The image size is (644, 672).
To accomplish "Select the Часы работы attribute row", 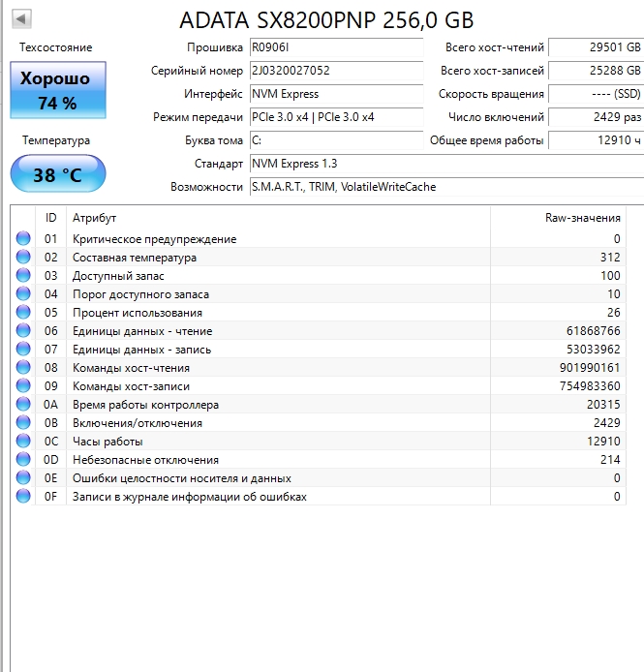I will [x=319, y=441].
